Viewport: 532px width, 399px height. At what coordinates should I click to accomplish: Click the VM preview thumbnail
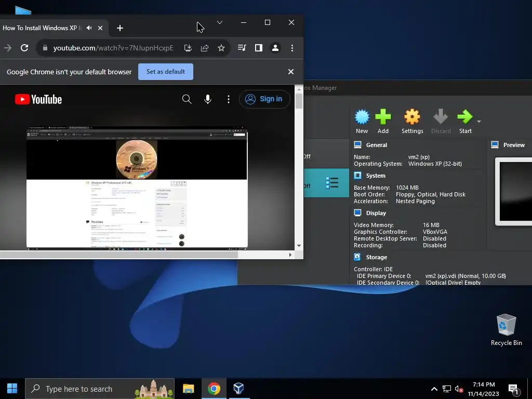pos(515,192)
